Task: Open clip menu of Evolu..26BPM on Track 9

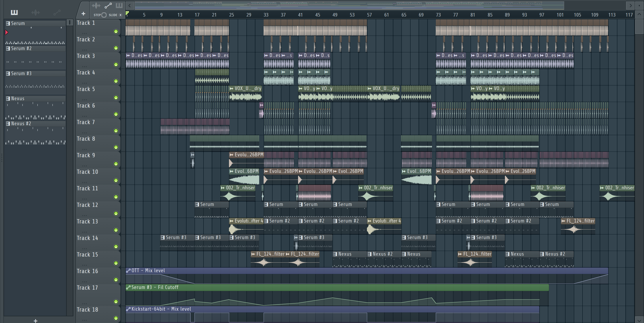Action: pos(231,155)
